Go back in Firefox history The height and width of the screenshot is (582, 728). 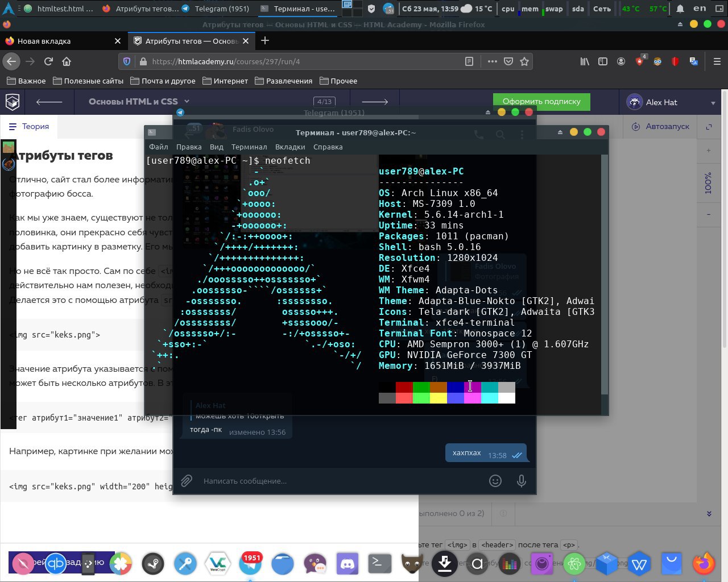click(x=11, y=61)
